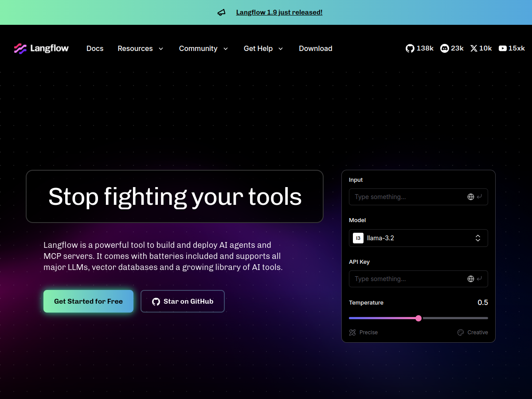Click the llama model logo icon

(x=358, y=238)
